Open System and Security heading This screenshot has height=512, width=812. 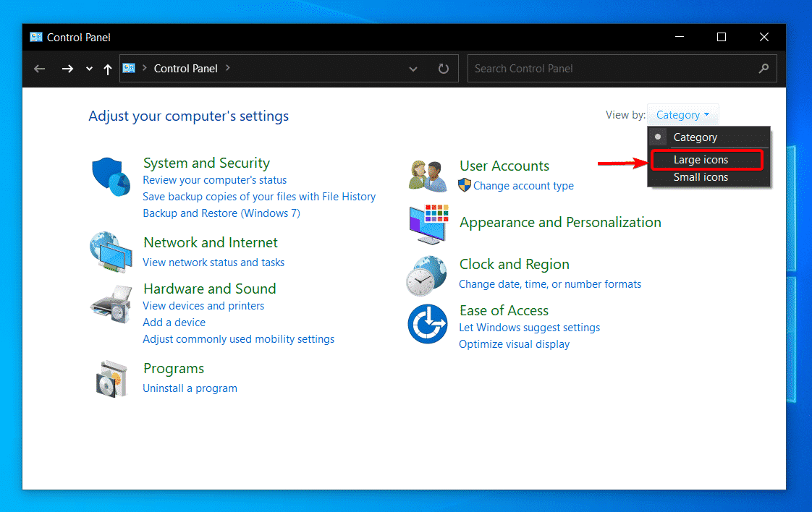coord(206,163)
